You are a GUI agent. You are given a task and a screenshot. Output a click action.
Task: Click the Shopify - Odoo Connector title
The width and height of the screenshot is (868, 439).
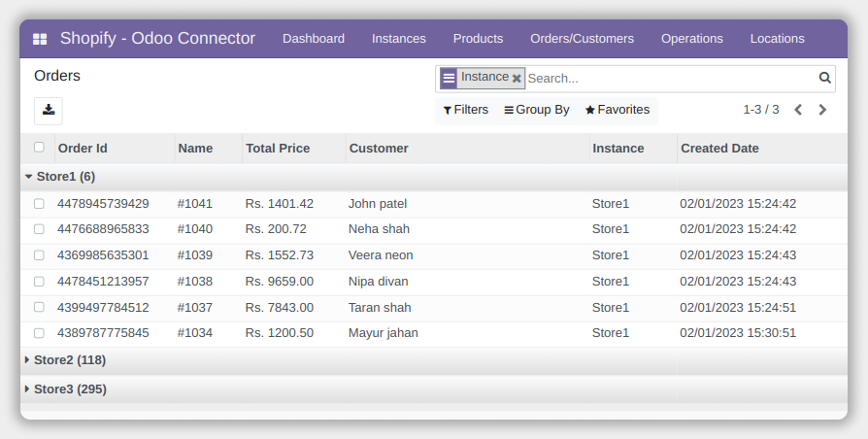point(157,38)
